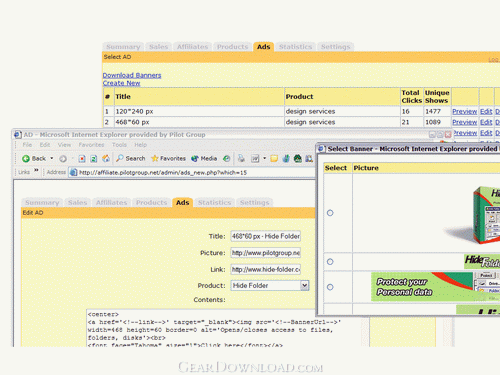Switch to the Sales tab in the background page
500x375 pixels.
click(x=158, y=47)
